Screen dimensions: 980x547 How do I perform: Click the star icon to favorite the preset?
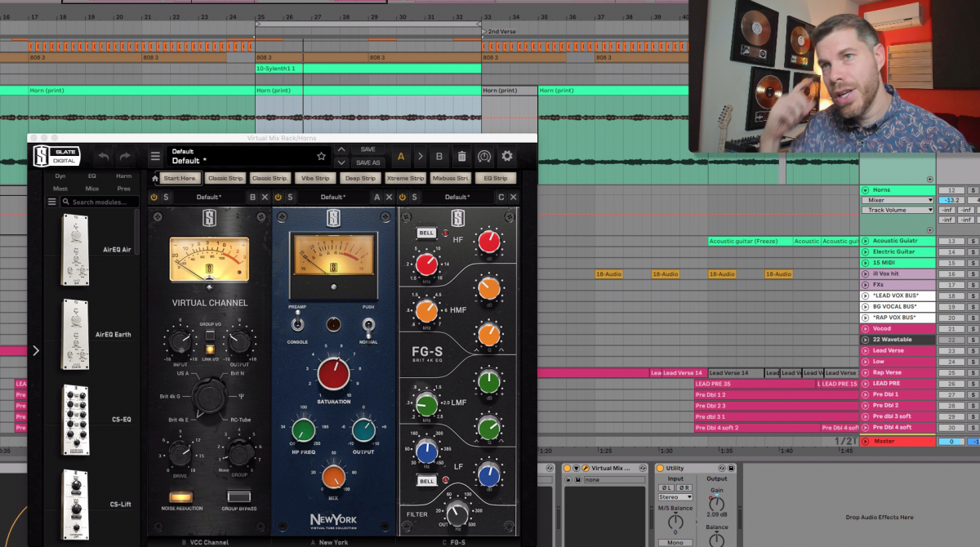pos(321,156)
